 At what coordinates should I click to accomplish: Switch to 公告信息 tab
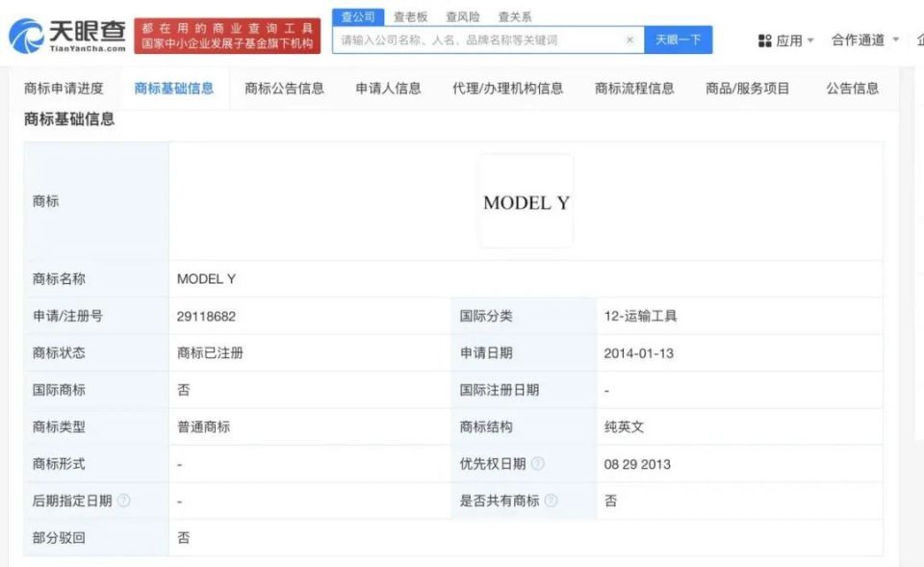coord(852,89)
